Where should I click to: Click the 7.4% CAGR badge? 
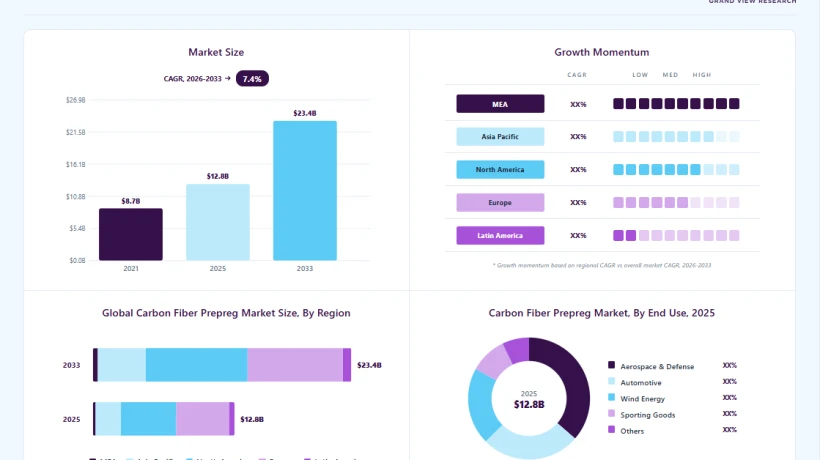tap(252, 79)
